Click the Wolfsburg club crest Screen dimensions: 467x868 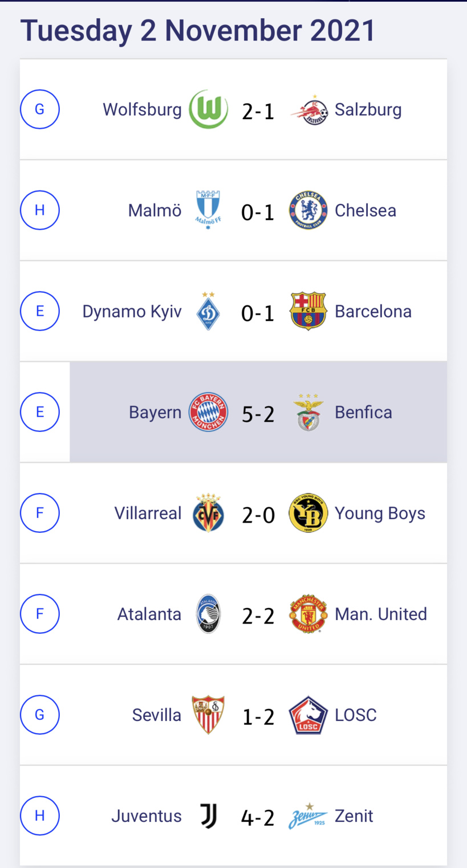[208, 108]
